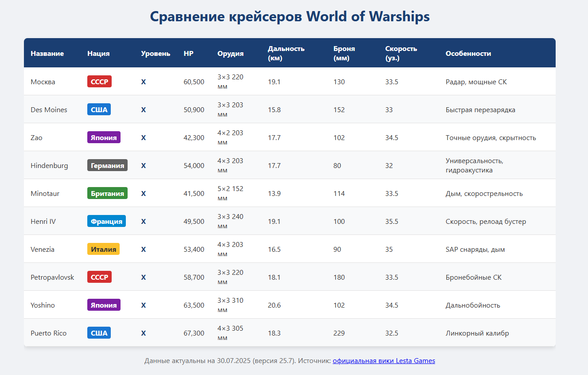The width and height of the screenshot is (588, 375).
Task: Click HP value 60,500
Action: click(x=194, y=82)
